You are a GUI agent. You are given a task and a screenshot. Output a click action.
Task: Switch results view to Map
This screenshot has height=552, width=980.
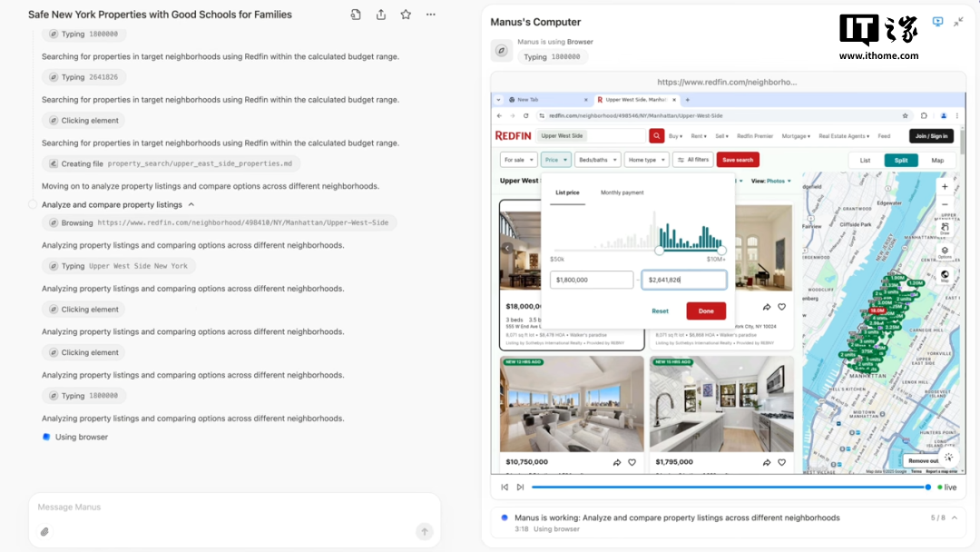point(936,160)
